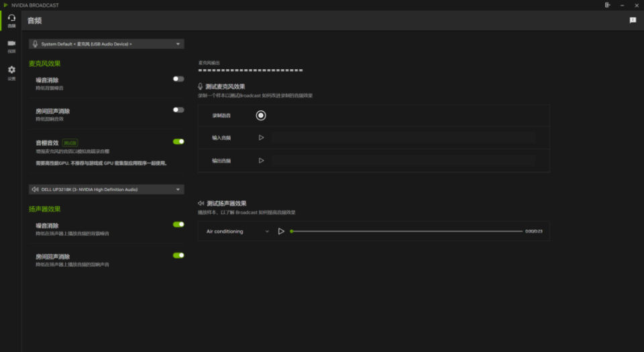The height and width of the screenshot is (352, 644).
Task: Click the 测试麦克风效果 heading text
Action: pos(225,87)
